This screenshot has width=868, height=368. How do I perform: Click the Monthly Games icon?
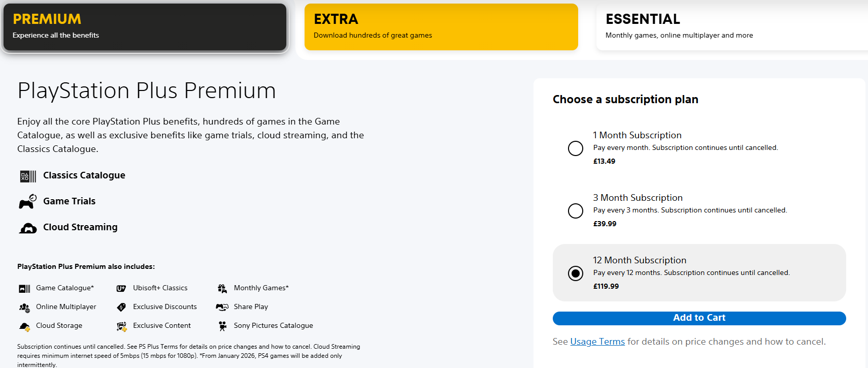click(x=222, y=288)
